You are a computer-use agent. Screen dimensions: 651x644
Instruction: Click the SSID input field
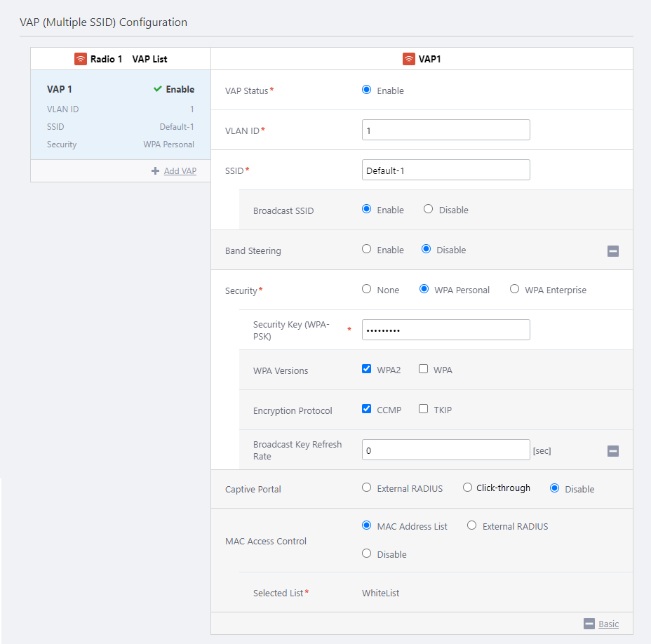[445, 170]
